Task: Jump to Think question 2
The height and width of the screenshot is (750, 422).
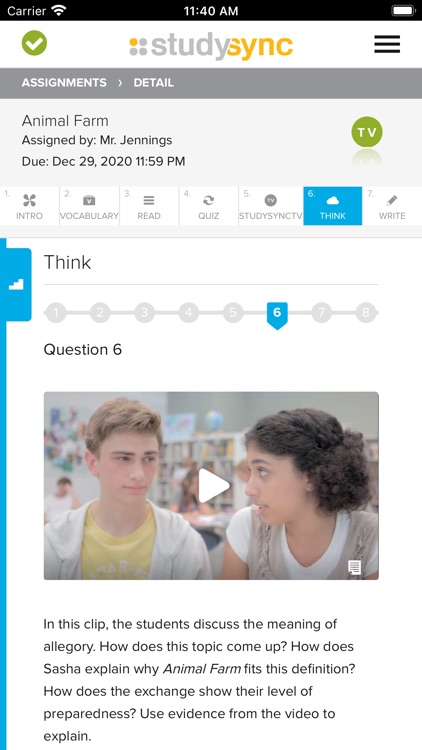Action: [x=100, y=313]
